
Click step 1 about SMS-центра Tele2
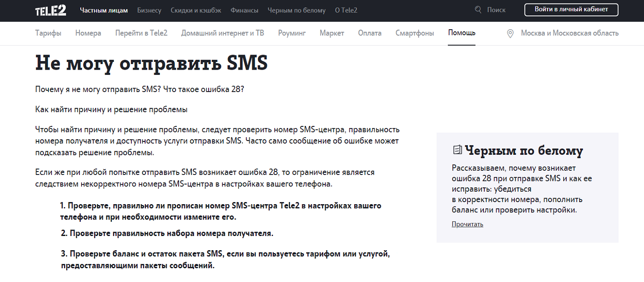tap(221, 211)
